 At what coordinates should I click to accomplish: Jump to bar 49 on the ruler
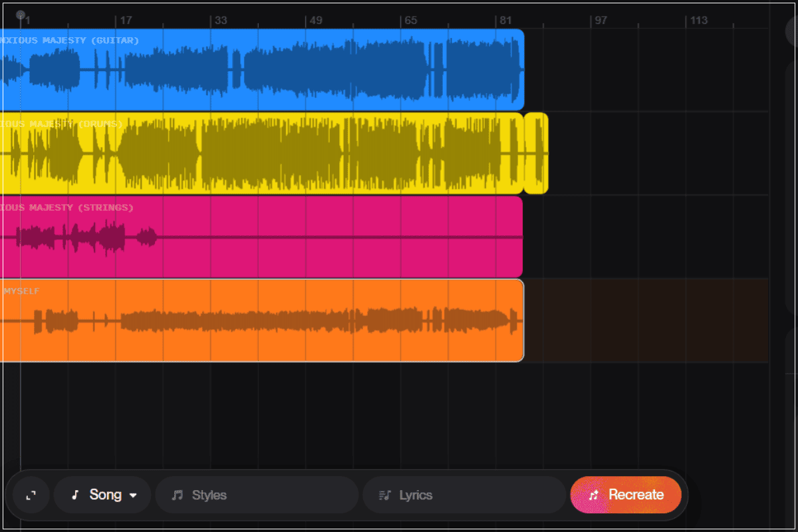(315, 21)
